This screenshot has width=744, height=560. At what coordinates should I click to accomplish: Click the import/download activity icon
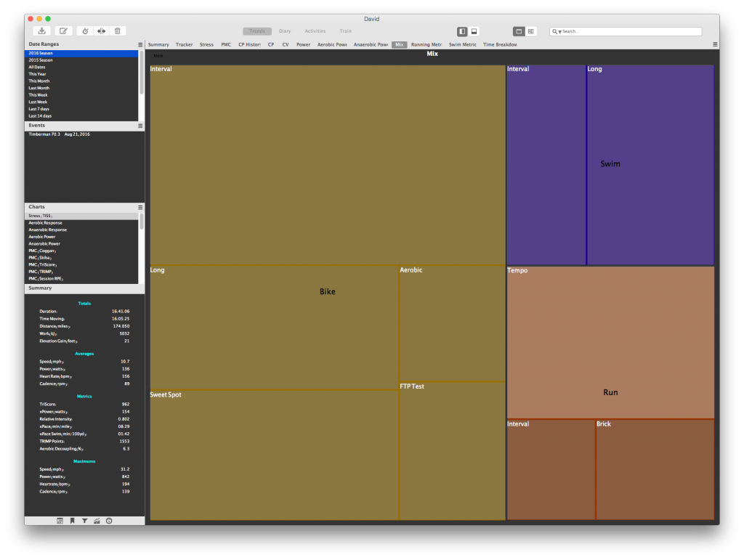pos(41,31)
